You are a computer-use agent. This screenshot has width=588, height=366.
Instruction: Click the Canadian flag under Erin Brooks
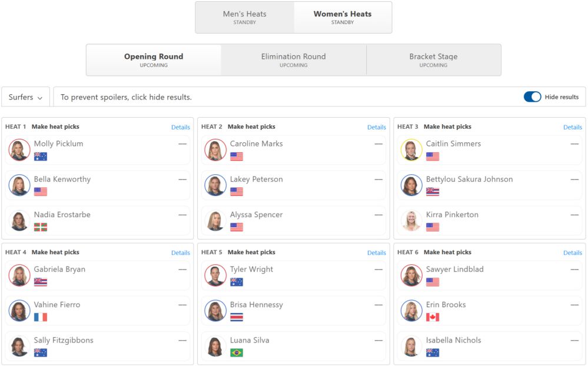[x=433, y=317]
